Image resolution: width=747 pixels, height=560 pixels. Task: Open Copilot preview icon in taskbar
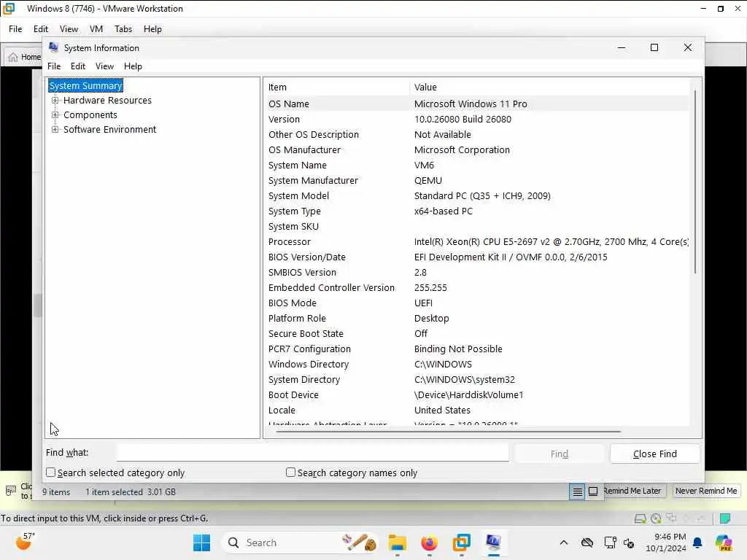(x=724, y=542)
